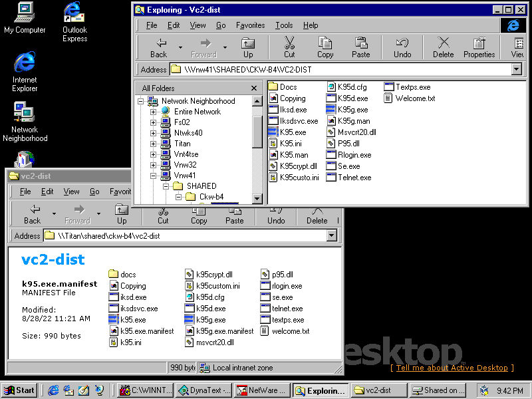Screen dimensions: 532x399
Task: Click Back icon in vc2-dist window
Action: pyautogui.click(x=33, y=214)
